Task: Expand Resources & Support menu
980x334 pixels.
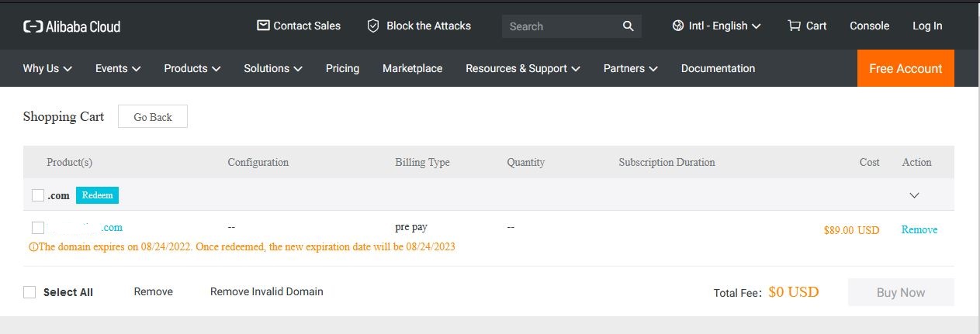Action: tap(523, 68)
